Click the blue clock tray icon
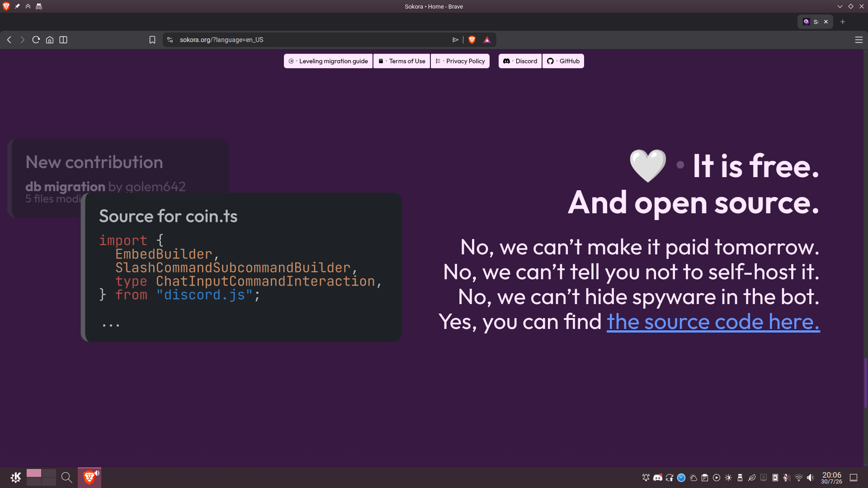The height and width of the screenshot is (488, 868). [x=681, y=478]
